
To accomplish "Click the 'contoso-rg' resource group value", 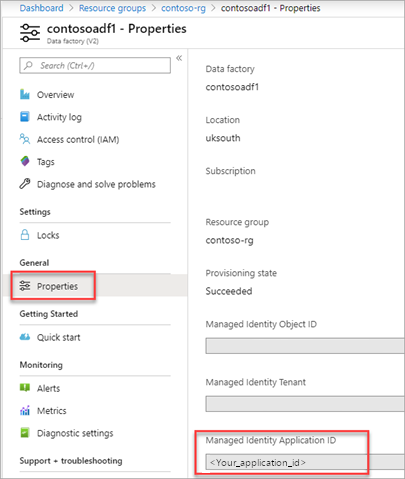I will 229,240.
